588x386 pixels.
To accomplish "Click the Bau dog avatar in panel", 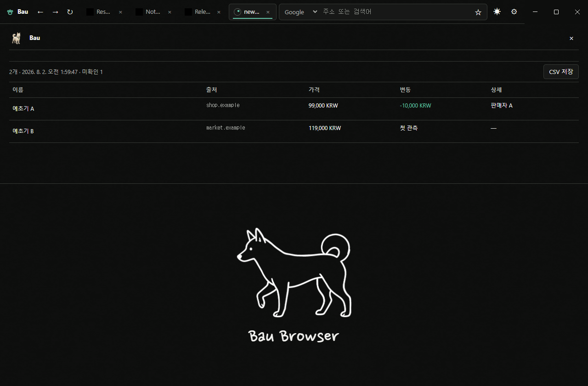I will tap(17, 38).
